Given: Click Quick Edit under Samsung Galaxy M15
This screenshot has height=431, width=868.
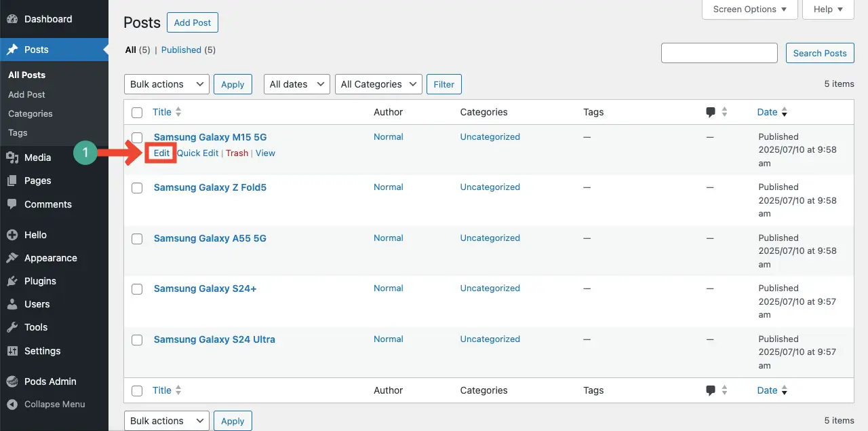Looking at the screenshot, I should pyautogui.click(x=198, y=153).
